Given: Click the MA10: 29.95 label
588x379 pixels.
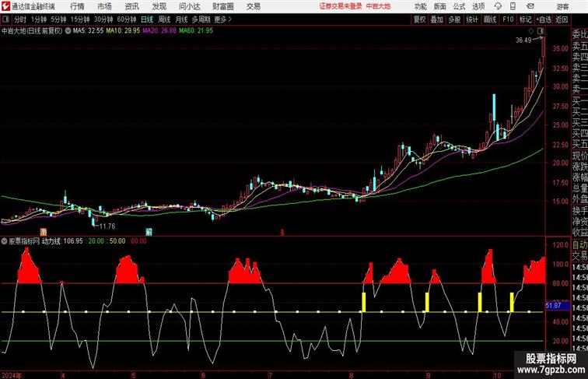Looking at the screenshot, I should coord(123,31).
